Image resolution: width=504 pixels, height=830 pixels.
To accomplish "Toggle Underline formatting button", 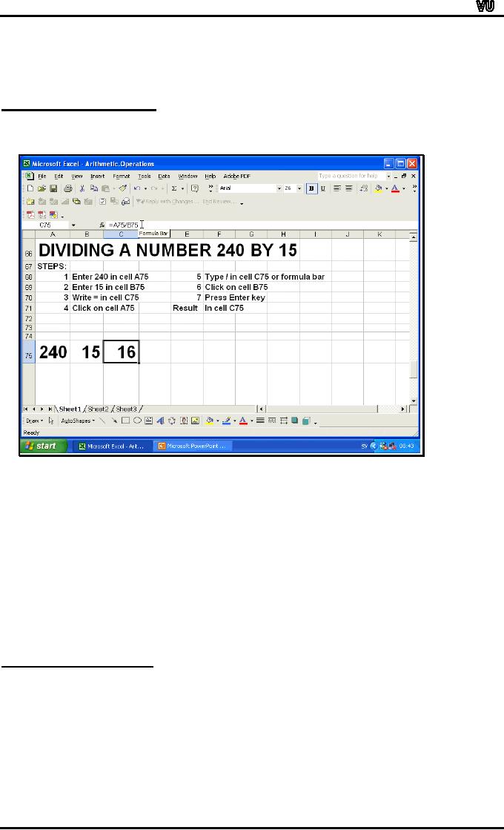I will pos(323,188).
